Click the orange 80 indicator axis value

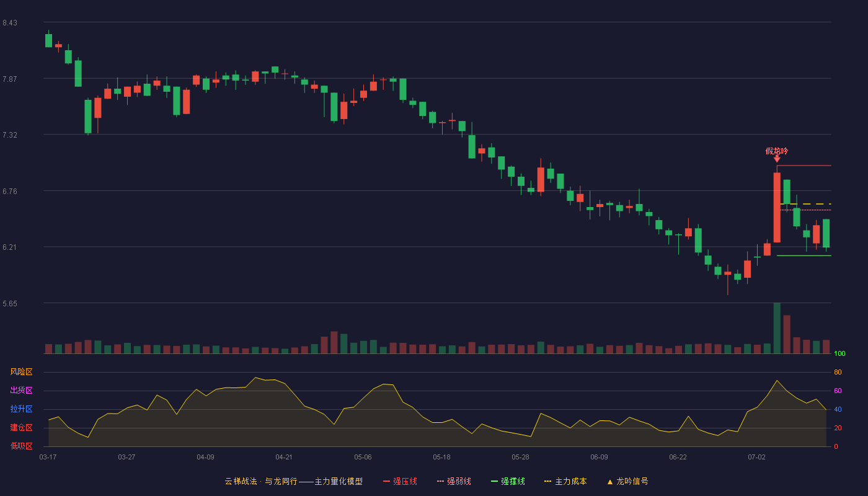click(838, 372)
